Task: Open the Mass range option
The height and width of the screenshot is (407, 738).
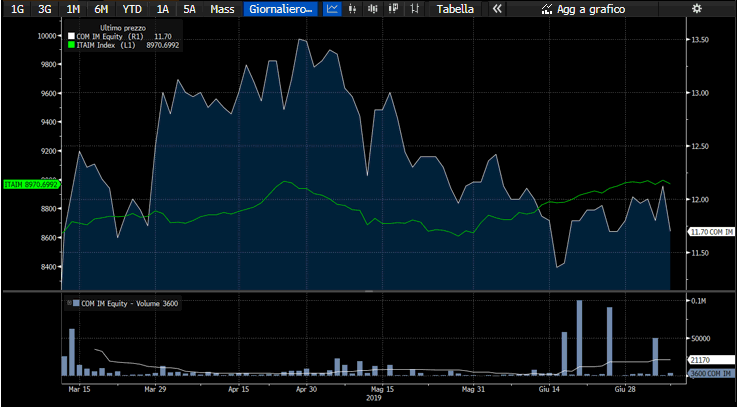Action: click(x=222, y=9)
